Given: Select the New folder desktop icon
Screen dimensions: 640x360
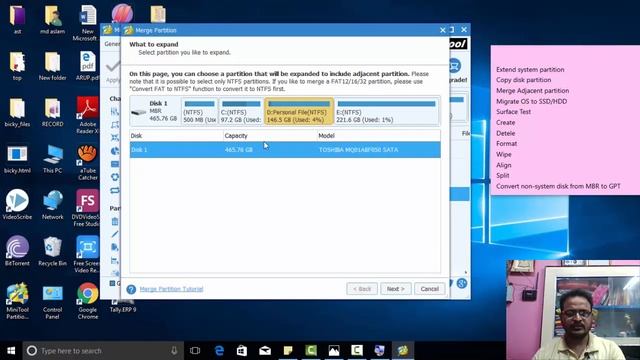Looking at the screenshot, I should [53, 66].
